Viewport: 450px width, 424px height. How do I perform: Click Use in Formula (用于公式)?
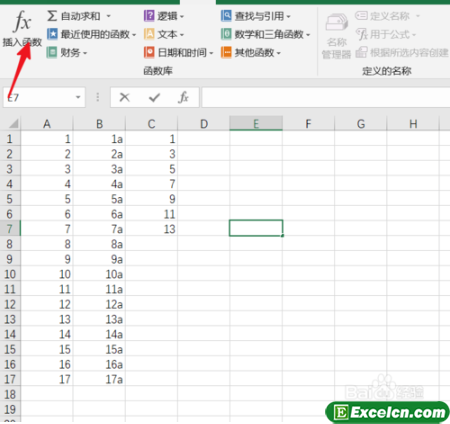[386, 34]
